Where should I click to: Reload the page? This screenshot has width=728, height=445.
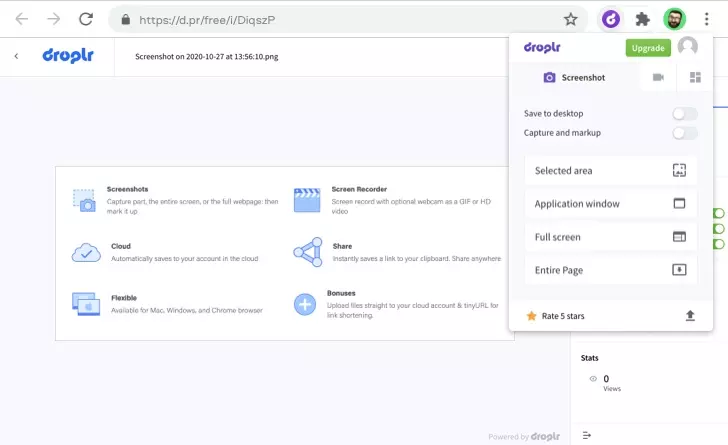coord(86,19)
